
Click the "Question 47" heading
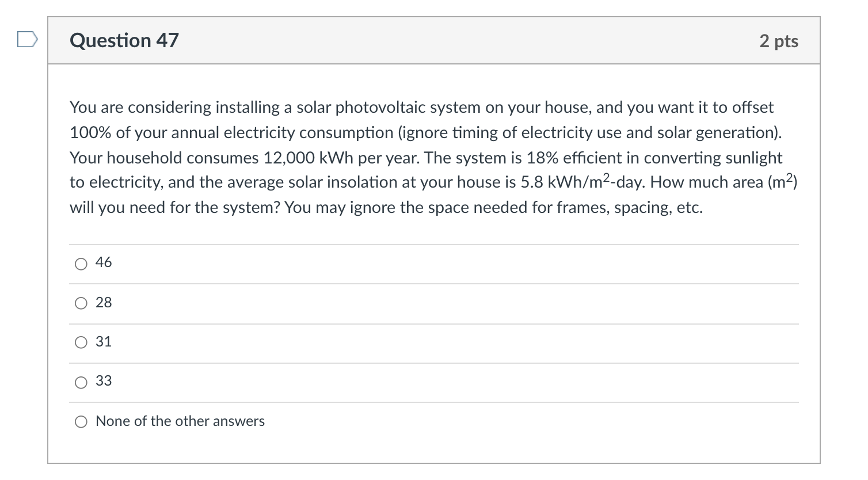click(x=124, y=40)
